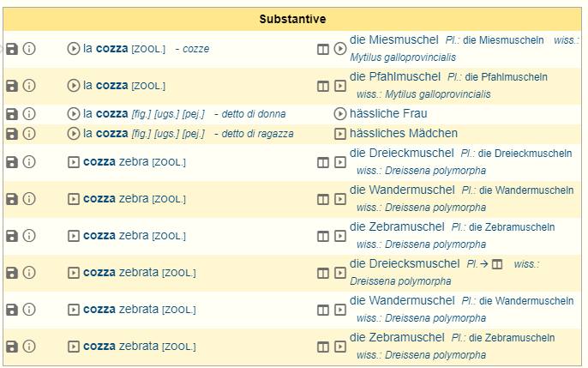The image size is (588, 368).
Task: Save the Dreieckmuschel entry
Action: tap(12, 162)
